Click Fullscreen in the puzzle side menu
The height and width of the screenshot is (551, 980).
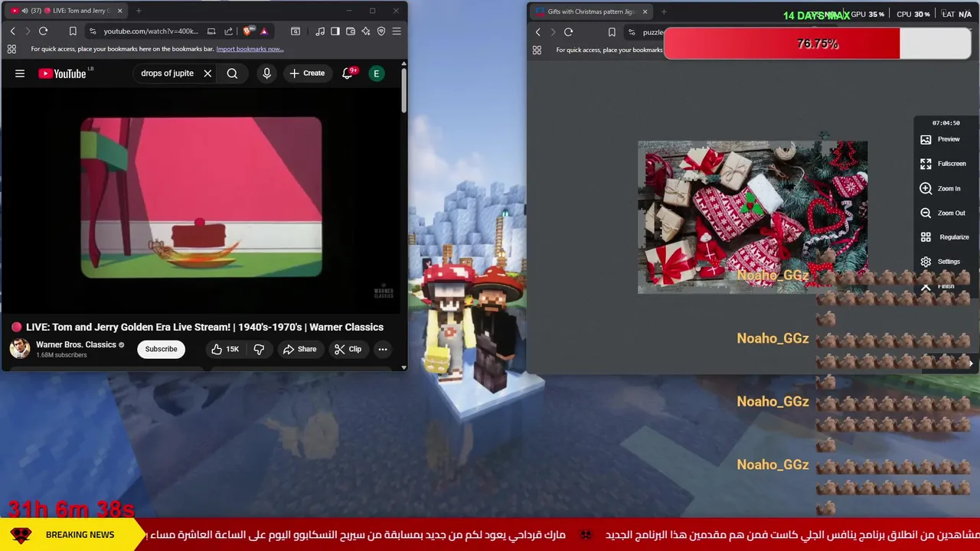(943, 164)
